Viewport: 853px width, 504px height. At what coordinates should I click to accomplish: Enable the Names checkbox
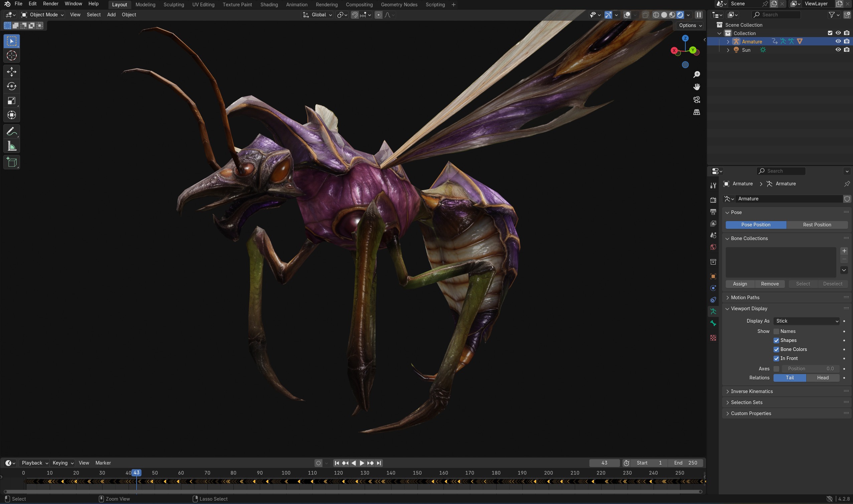776,331
